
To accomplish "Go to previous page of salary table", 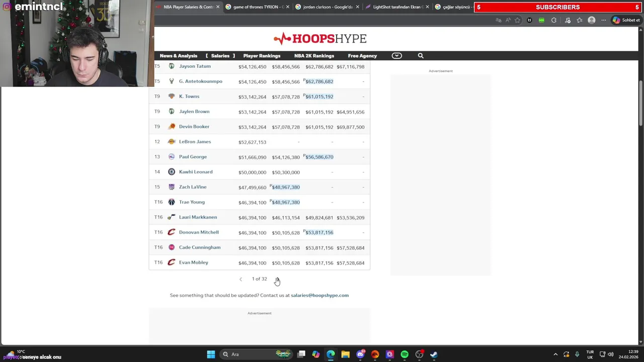I will coord(240,279).
